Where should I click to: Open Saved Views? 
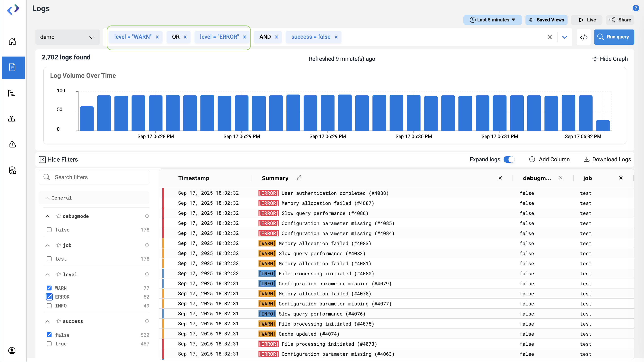pyautogui.click(x=546, y=20)
